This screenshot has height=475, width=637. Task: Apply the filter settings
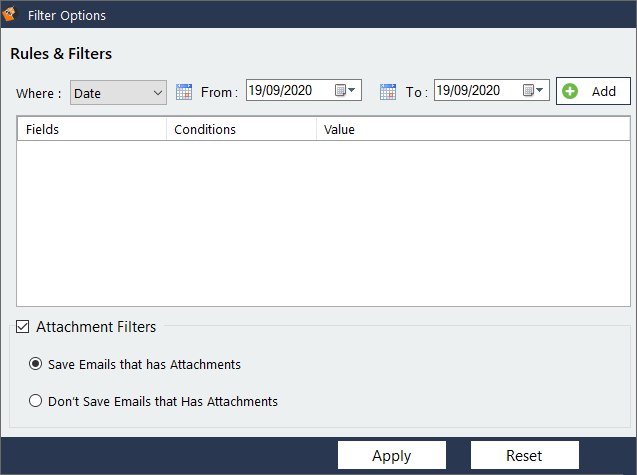pos(391,455)
